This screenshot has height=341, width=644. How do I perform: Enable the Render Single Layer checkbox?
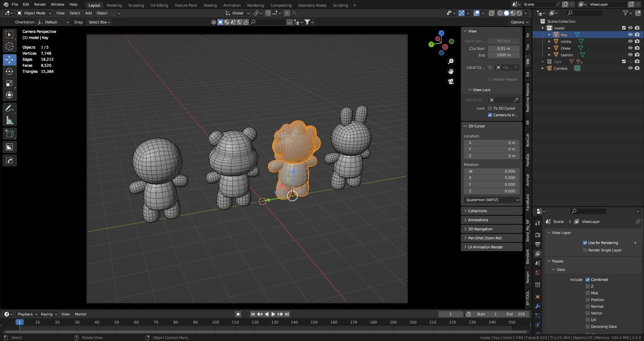[585, 250]
